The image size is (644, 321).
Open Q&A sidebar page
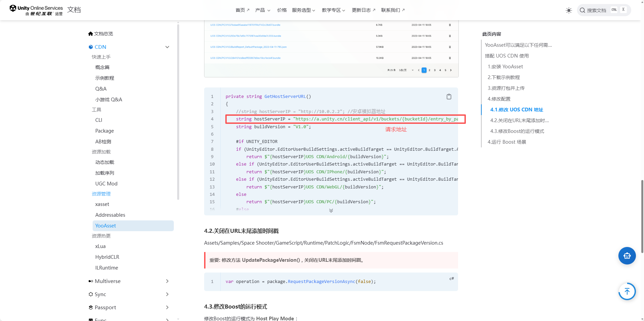tap(101, 89)
